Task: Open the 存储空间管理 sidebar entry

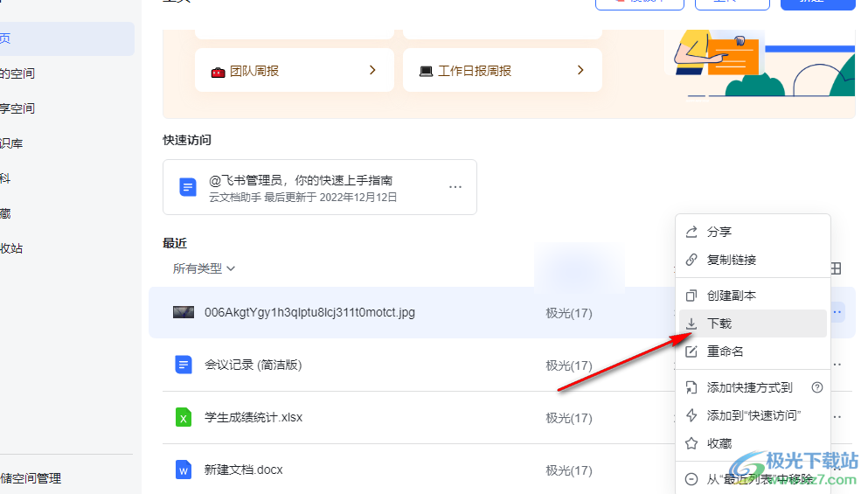Action: 31,478
